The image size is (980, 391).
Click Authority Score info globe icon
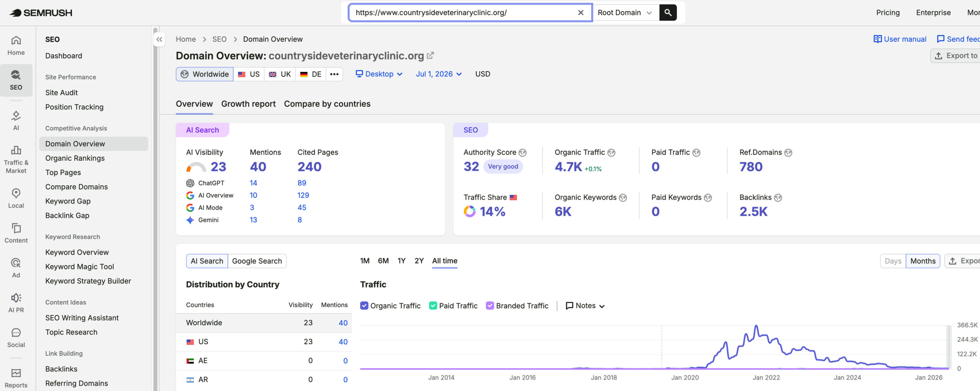point(523,153)
